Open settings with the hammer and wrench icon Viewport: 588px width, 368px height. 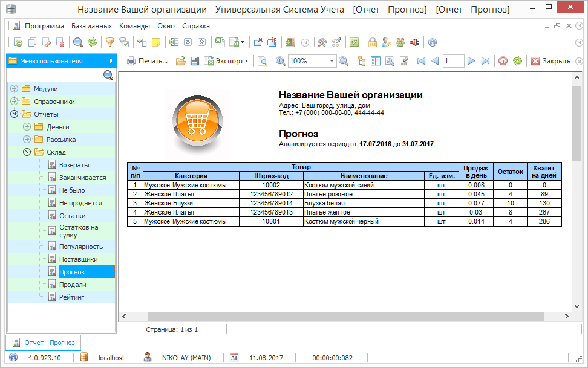[322, 42]
